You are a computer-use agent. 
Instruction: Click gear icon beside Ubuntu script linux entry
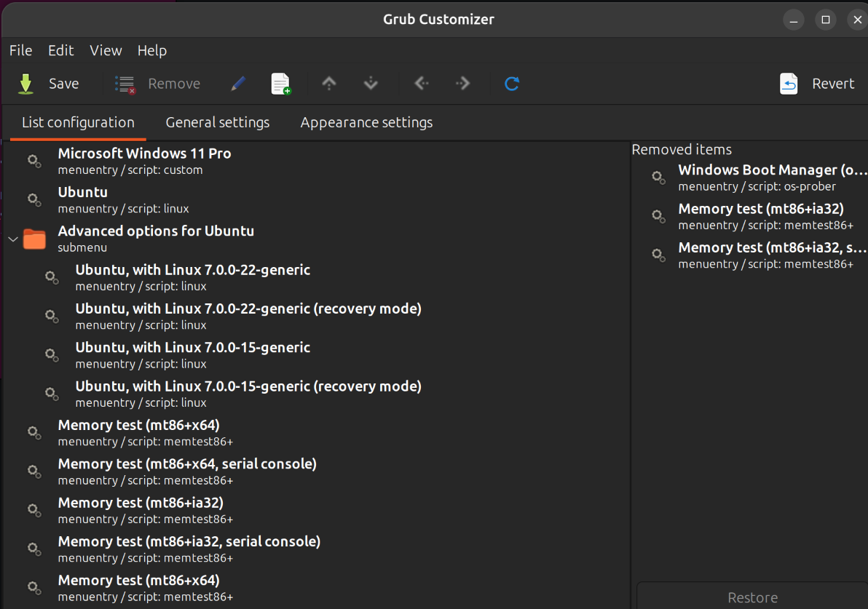(34, 199)
